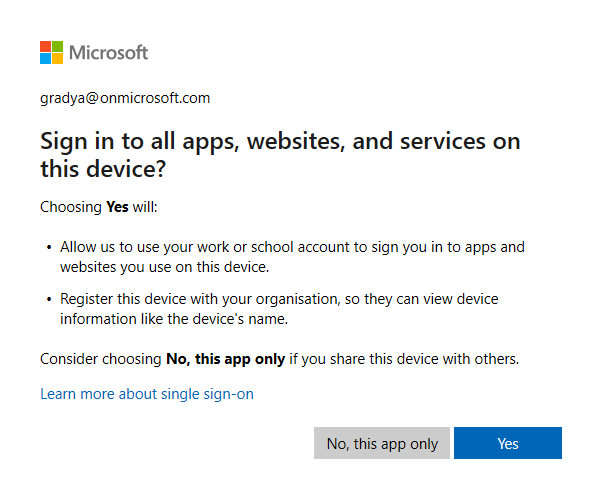Click the 'Allow us to use your work' bullet text
Image resolution: width=602 pixels, height=499 pixels.
click(x=292, y=256)
